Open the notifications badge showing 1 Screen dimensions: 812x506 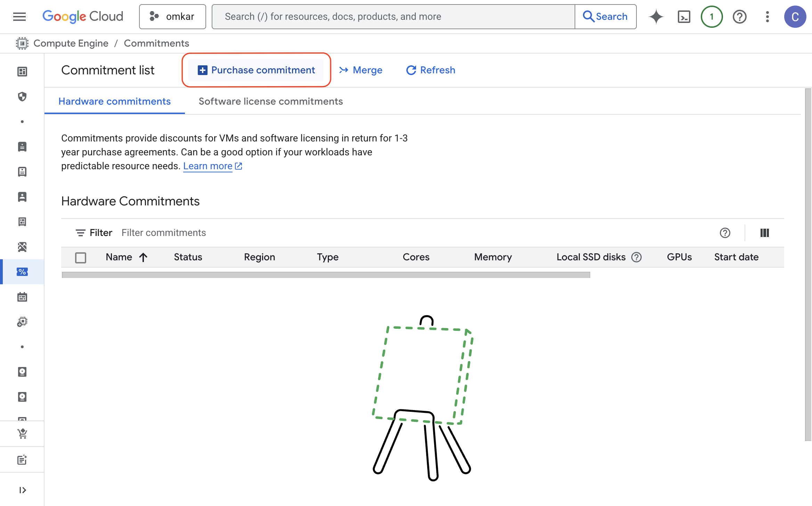pos(712,17)
